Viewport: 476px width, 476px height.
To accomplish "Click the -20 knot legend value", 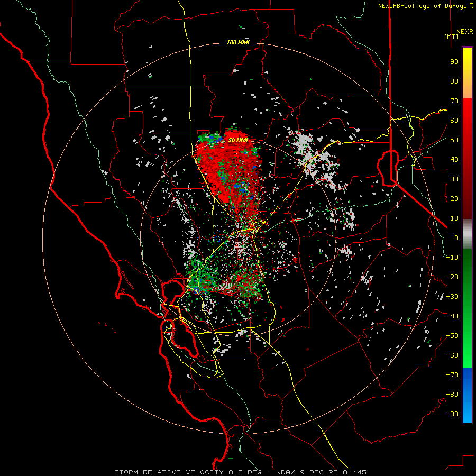I will pos(452,277).
